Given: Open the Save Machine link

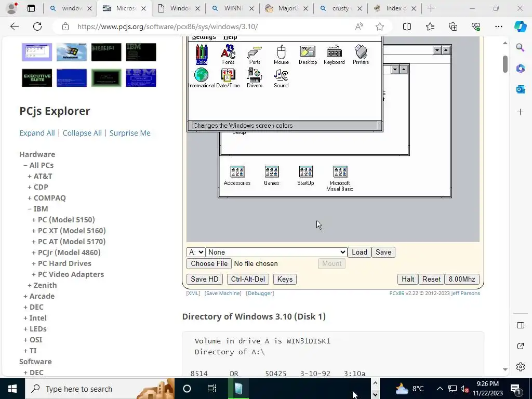Looking at the screenshot, I should (x=223, y=293).
